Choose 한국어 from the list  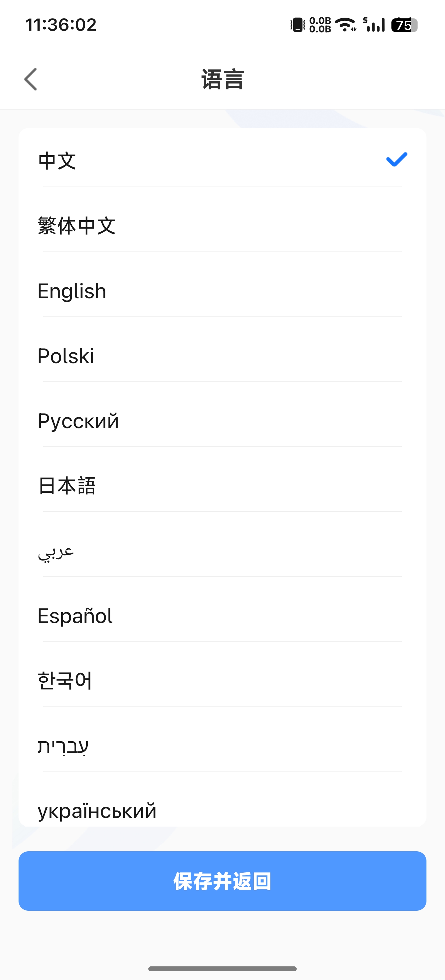65,681
